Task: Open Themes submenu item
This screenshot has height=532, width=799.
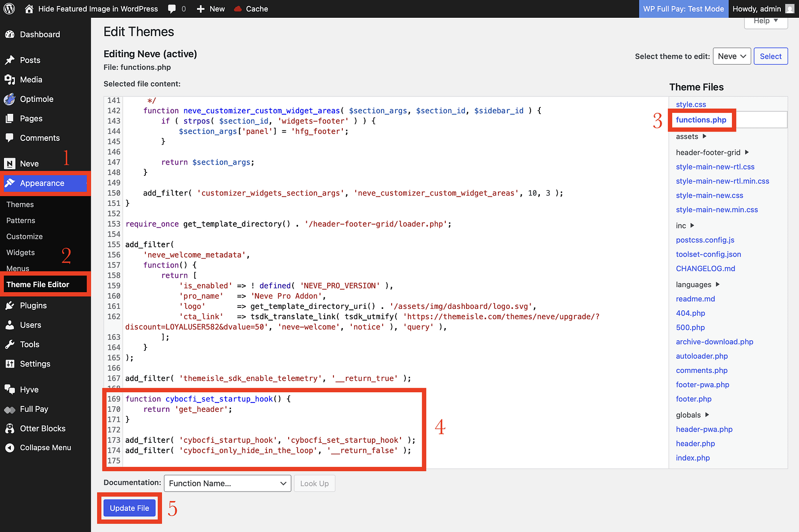Action: click(x=20, y=204)
